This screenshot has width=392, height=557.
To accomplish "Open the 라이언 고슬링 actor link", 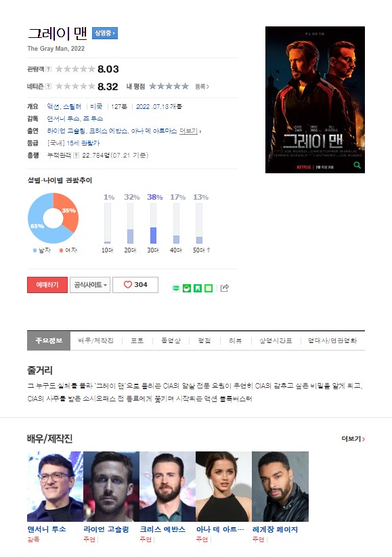I will (x=106, y=529).
